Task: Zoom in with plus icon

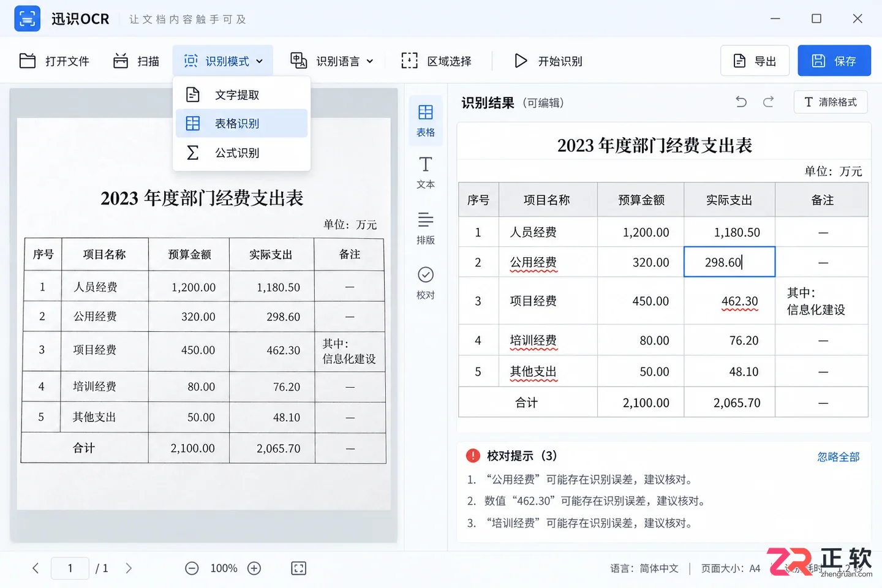Action: [254, 568]
